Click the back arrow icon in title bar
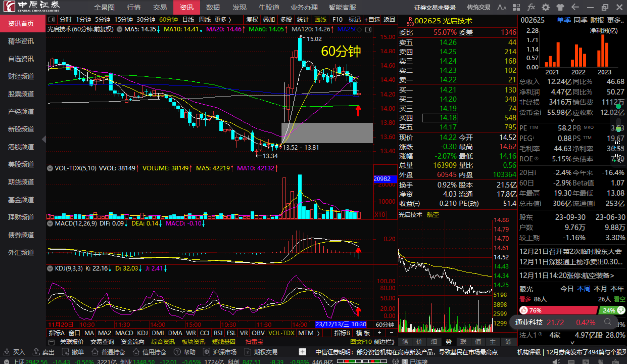Image resolution: width=627 pixels, height=364 pixels. coord(575,7)
